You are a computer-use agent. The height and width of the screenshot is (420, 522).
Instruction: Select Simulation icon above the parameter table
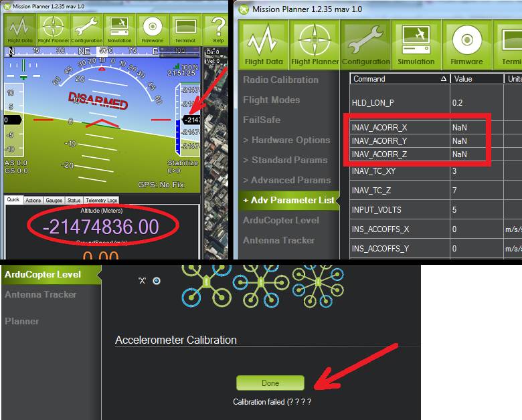pos(416,44)
